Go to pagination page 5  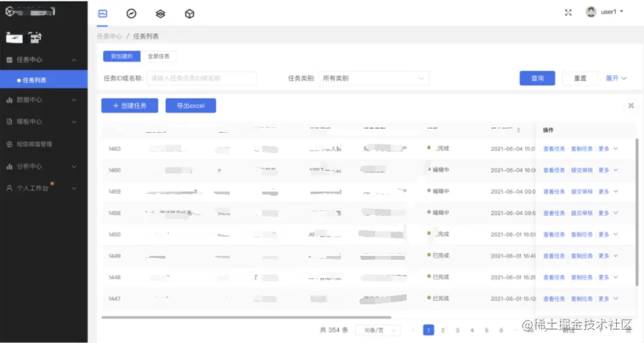coord(486,330)
